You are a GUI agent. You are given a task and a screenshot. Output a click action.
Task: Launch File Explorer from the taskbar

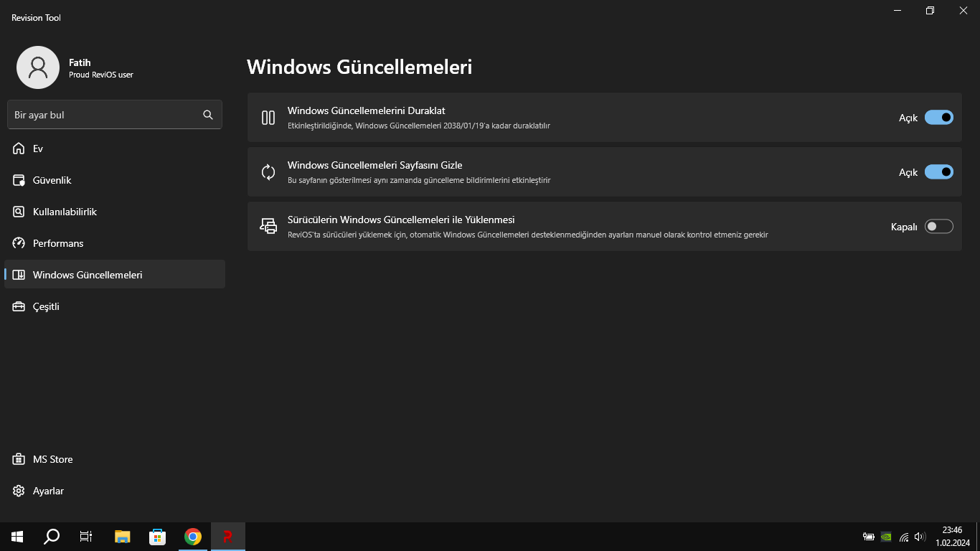[123, 537]
